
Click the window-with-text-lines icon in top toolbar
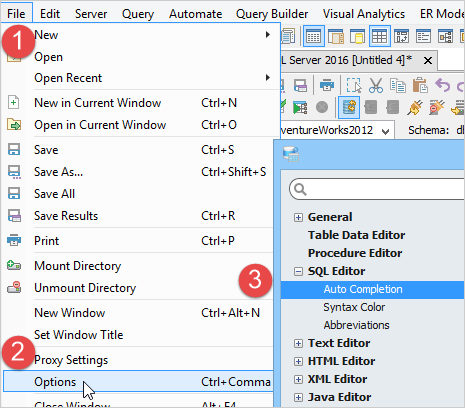pyautogui.click(x=423, y=36)
